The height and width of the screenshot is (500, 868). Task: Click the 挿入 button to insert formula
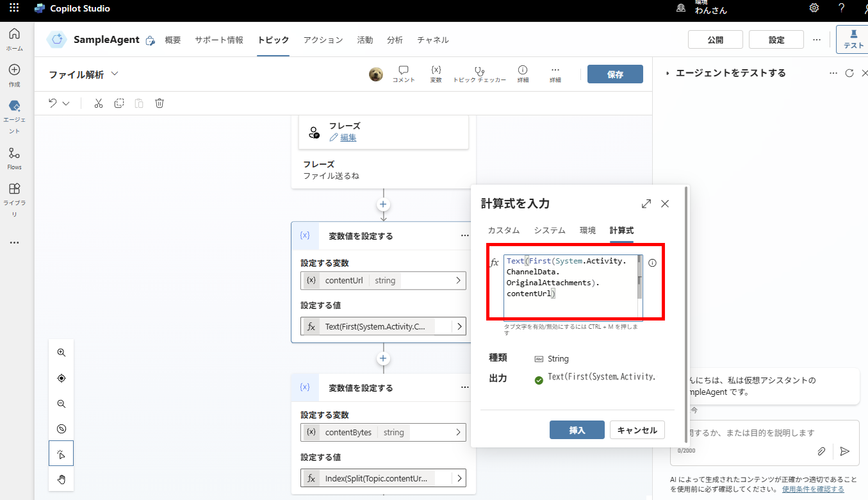[x=576, y=429]
